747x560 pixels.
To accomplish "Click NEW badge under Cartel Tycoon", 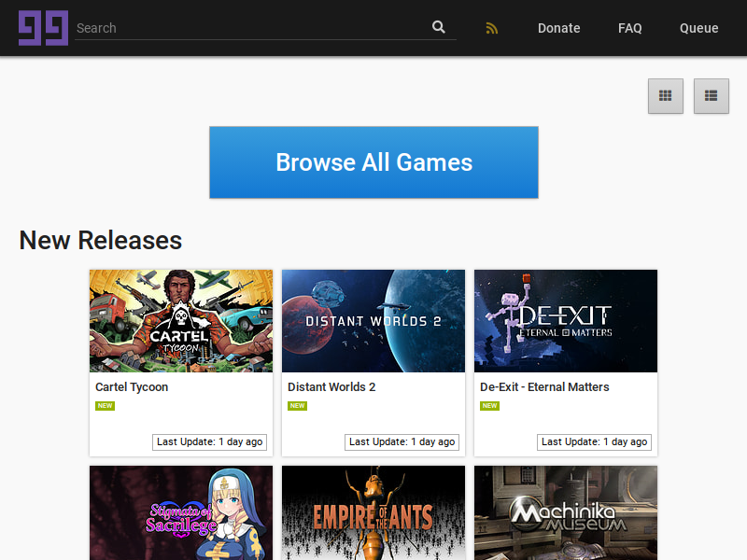I will click(105, 406).
